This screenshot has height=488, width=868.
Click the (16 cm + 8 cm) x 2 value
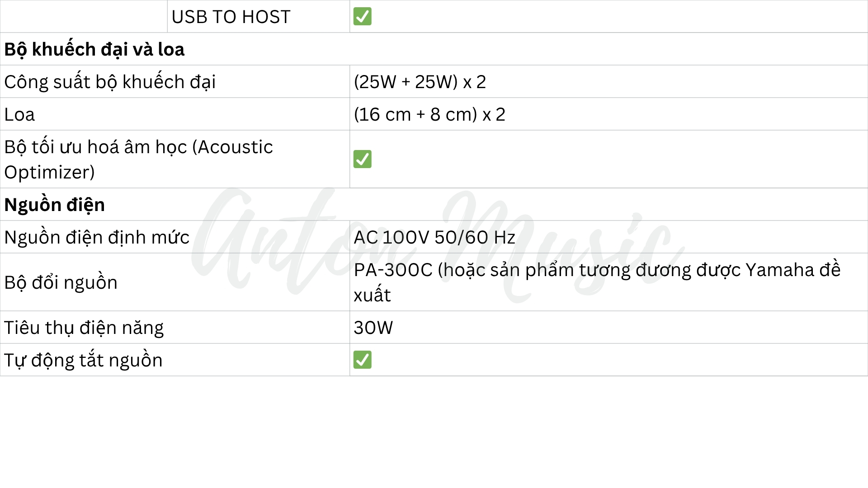point(429,114)
